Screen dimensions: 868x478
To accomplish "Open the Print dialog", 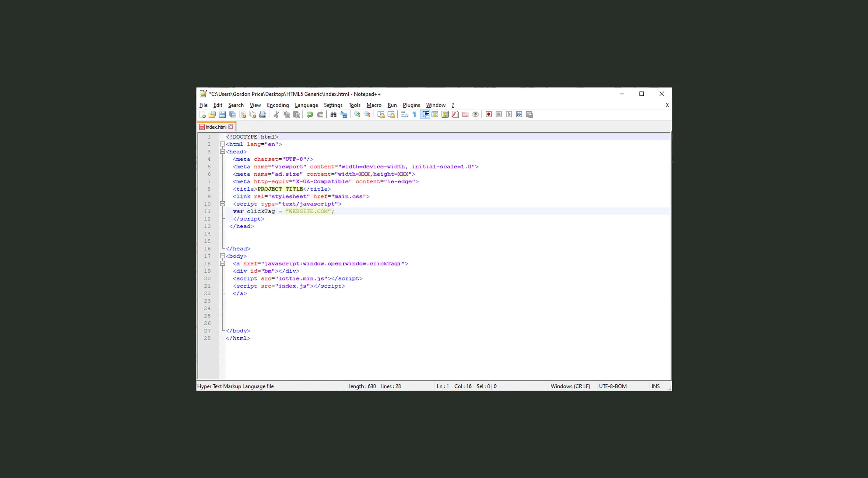I will point(262,114).
